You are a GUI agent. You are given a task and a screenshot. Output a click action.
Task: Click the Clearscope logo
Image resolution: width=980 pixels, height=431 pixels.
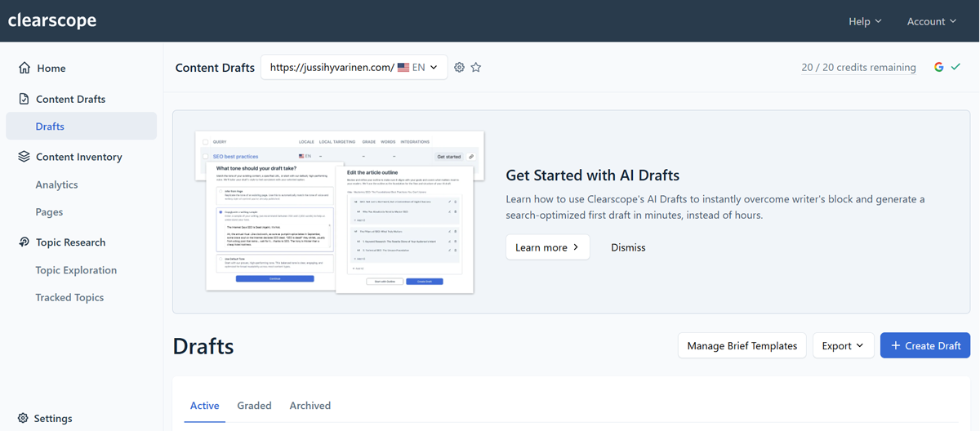point(52,20)
